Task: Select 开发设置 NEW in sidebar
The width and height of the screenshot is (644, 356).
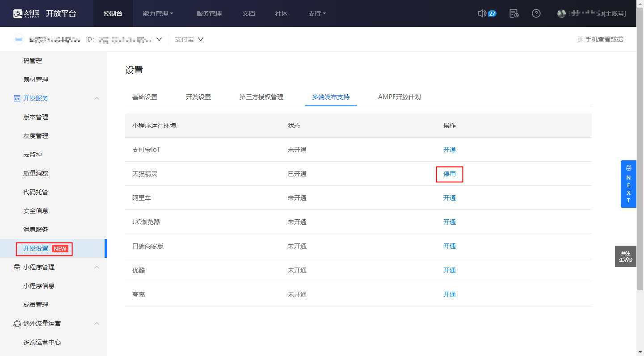Action: pyautogui.click(x=54, y=248)
